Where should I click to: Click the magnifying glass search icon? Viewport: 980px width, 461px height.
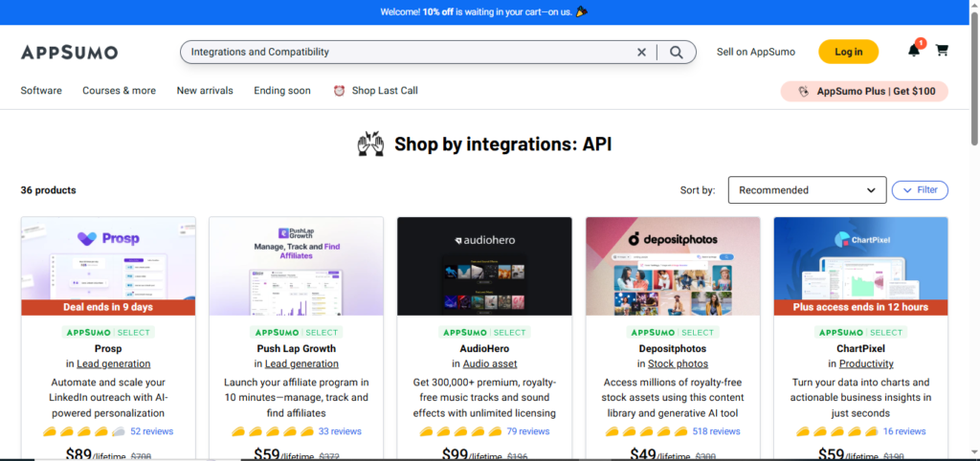click(677, 53)
